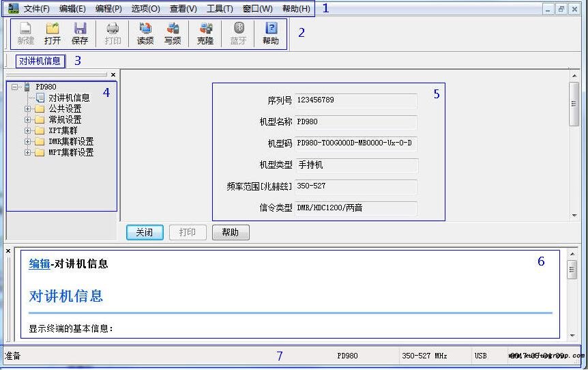Click the main form scroll-down arrow
This screenshot has height=370, width=588.
[x=574, y=216]
